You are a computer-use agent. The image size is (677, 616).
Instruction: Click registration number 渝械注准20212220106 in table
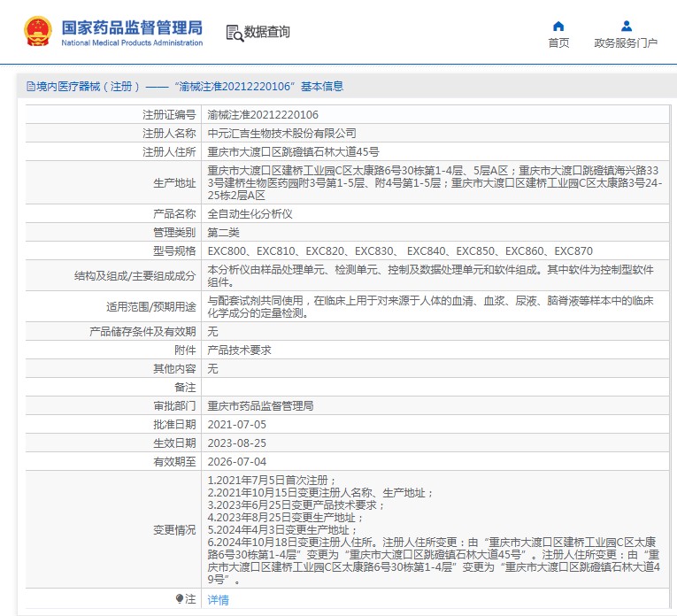pos(263,115)
